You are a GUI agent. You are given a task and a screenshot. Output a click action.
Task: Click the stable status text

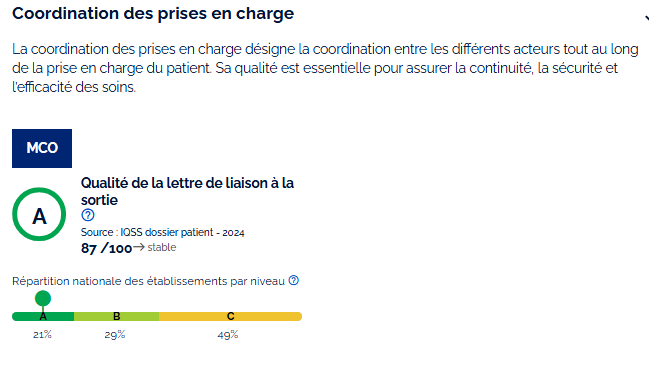click(162, 247)
